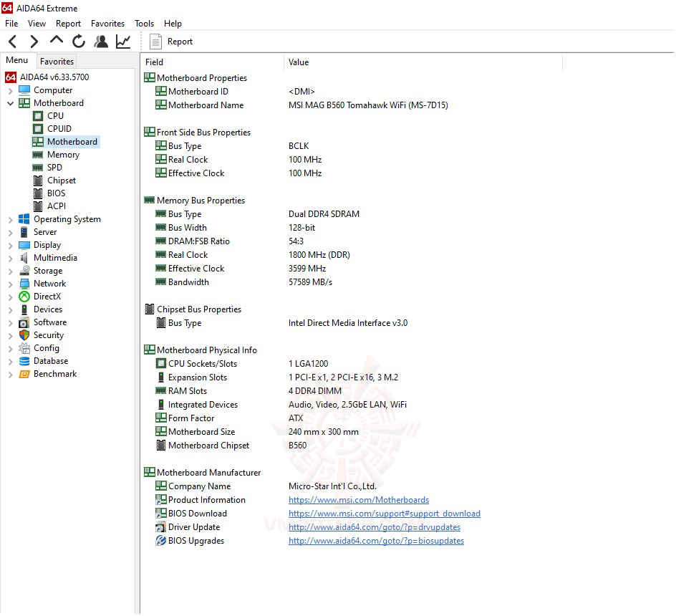
Task: Open the drvupdates driver update link
Action: (x=375, y=528)
